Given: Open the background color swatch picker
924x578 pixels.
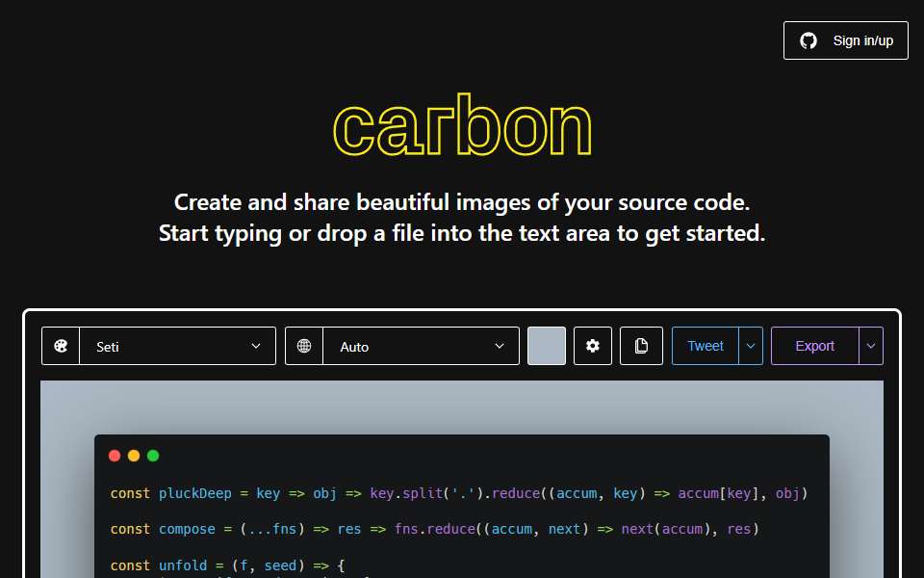Looking at the screenshot, I should click(x=547, y=346).
